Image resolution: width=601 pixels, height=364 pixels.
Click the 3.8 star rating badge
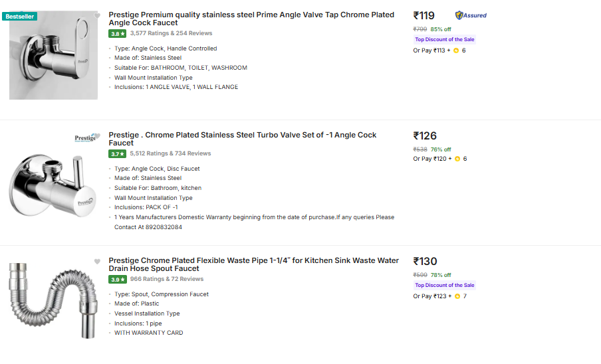(117, 33)
